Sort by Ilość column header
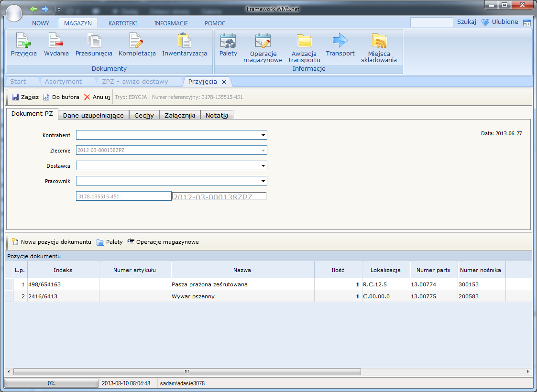The height and width of the screenshot is (392, 537). pyautogui.click(x=338, y=270)
